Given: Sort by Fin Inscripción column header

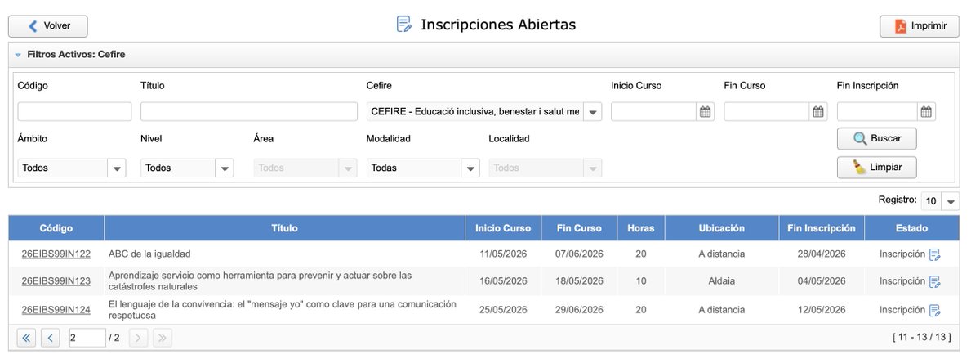Looking at the screenshot, I should tap(821, 228).
